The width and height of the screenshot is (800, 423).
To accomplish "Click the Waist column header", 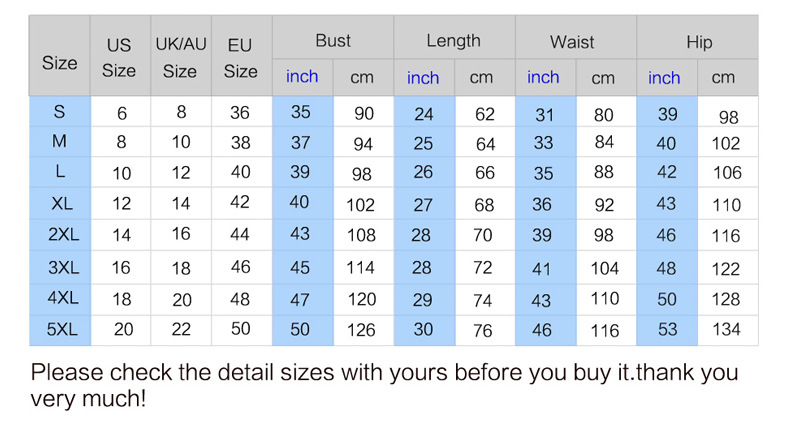I will coord(572,42).
